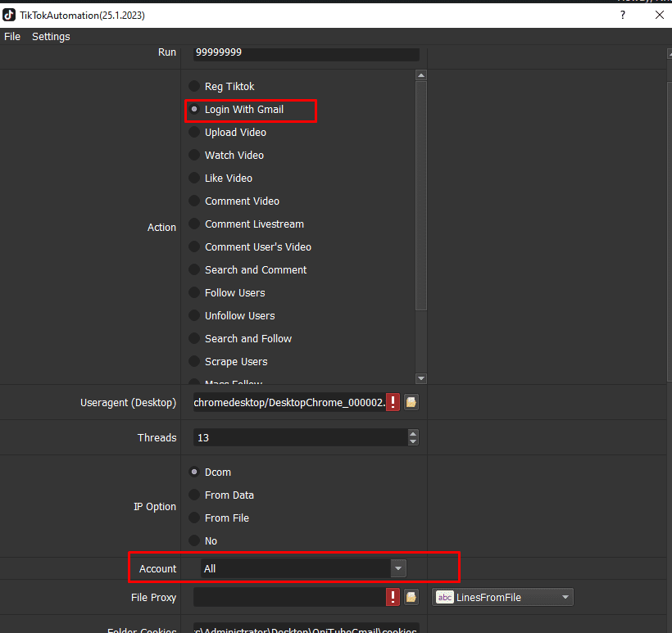Viewport: 672px width, 633px height.
Task: Open the LinesFromFile dropdown
Action: point(502,597)
